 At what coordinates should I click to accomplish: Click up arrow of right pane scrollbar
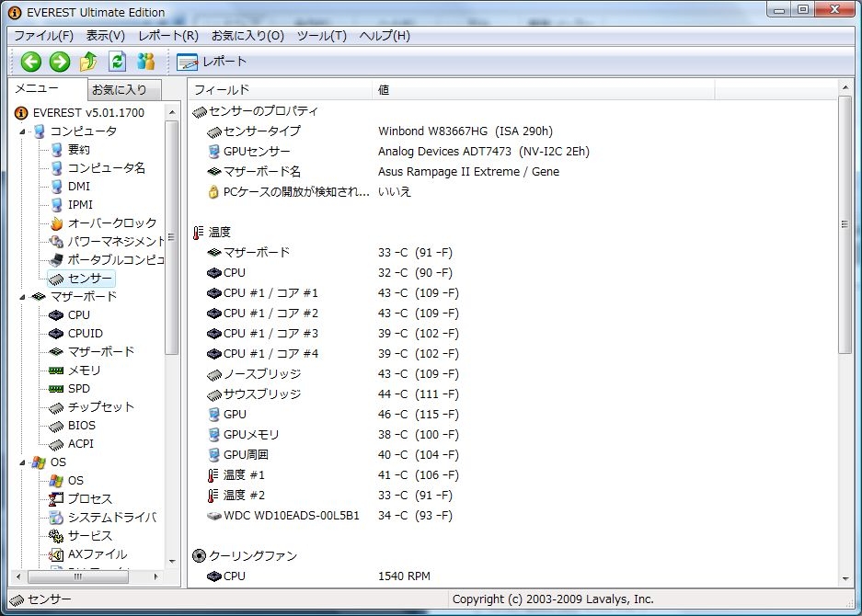[x=845, y=87]
